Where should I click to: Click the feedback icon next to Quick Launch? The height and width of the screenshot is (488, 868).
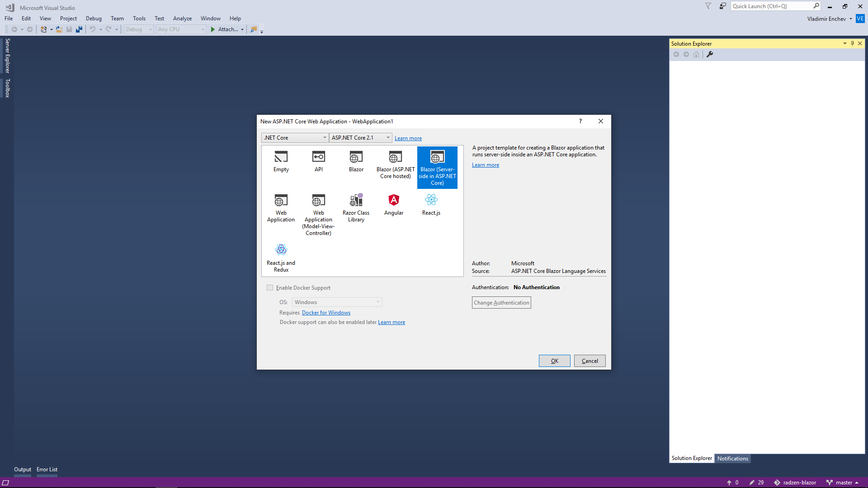(722, 6)
